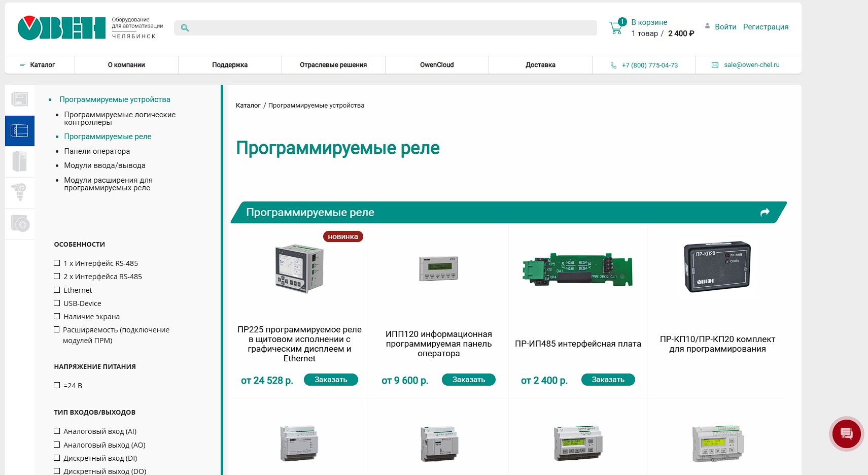Open the second relay image in second row

pyautogui.click(x=439, y=444)
